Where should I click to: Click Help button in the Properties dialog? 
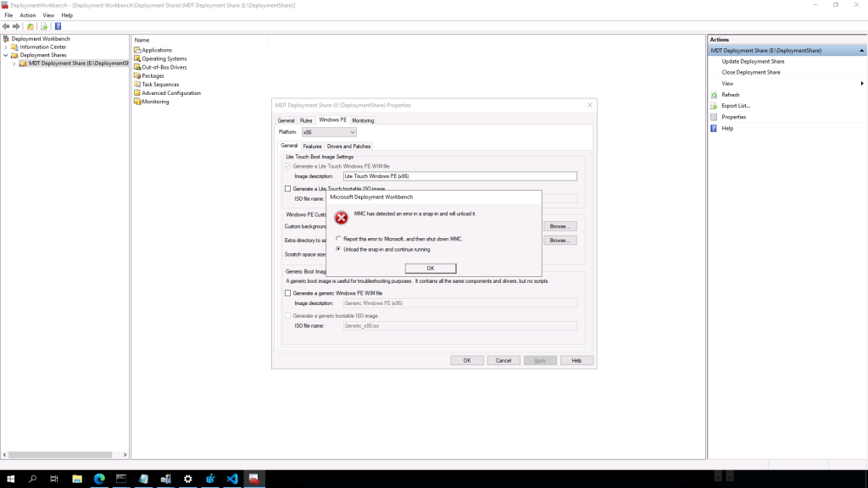576,361
